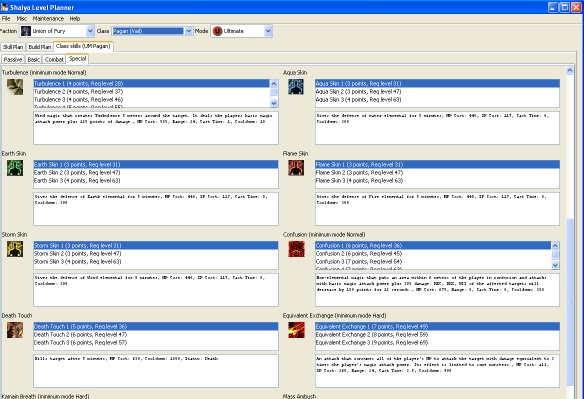Switch to the Basic skills tab
This screenshot has height=399, width=584.
tap(34, 60)
